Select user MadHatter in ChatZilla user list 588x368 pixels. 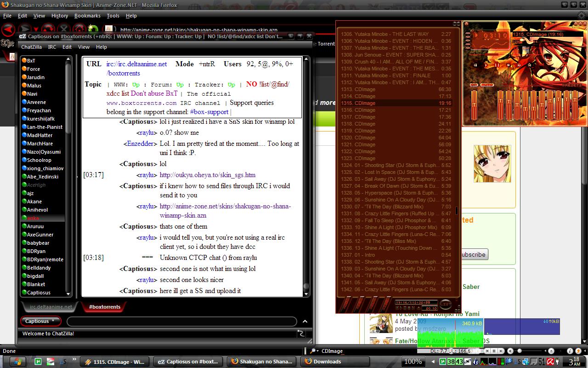coord(43,135)
